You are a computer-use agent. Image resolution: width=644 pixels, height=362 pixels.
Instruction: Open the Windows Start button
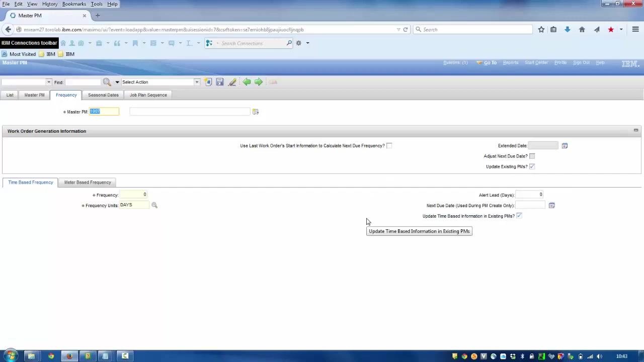click(x=10, y=356)
